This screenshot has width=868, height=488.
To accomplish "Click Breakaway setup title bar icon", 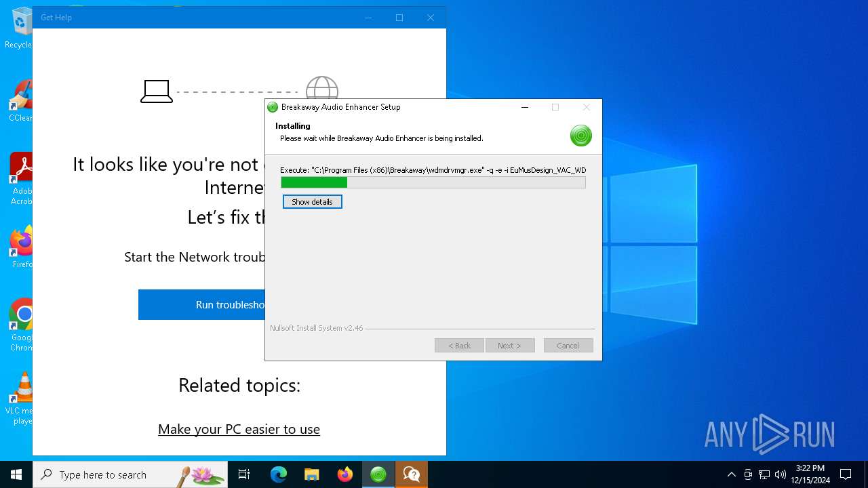I will pos(273,107).
